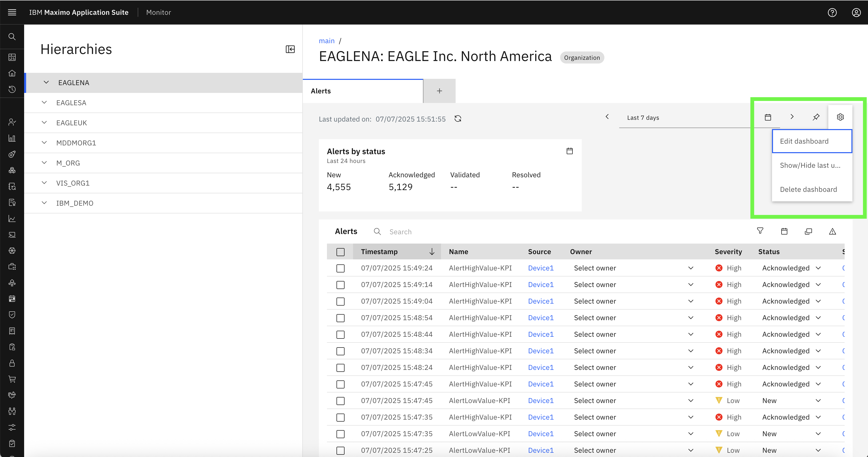Click the main breadcrumb link

click(326, 41)
